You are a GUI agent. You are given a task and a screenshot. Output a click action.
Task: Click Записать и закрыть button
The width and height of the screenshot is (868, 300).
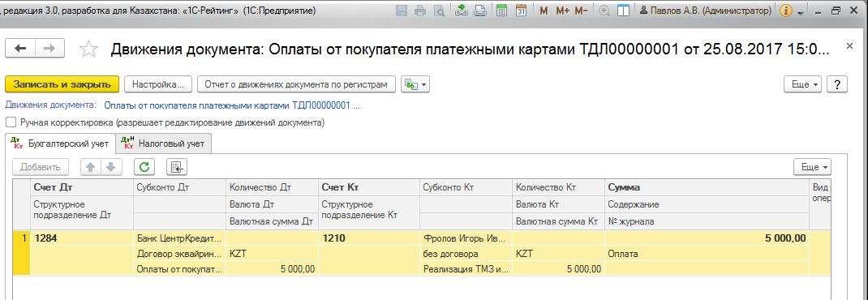62,84
